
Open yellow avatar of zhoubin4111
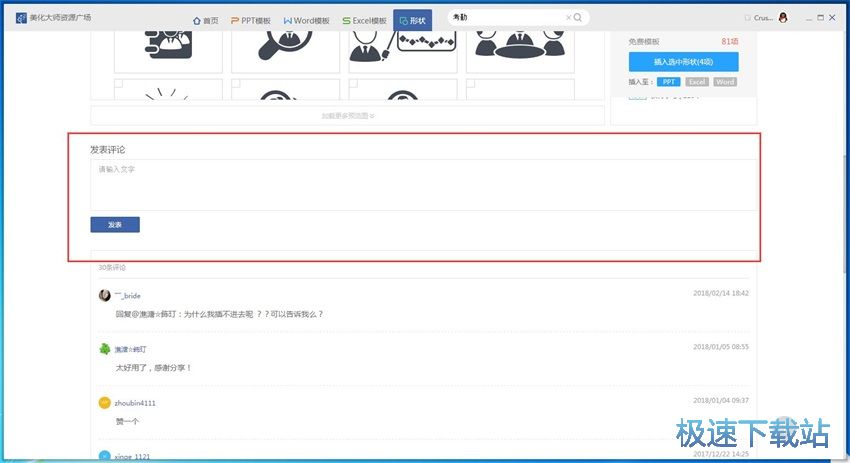pyautogui.click(x=105, y=403)
